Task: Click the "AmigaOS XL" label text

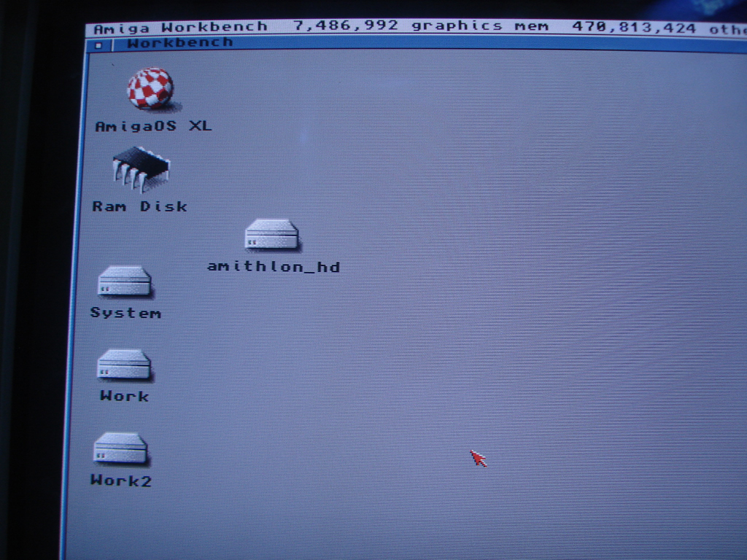Action: click(153, 126)
